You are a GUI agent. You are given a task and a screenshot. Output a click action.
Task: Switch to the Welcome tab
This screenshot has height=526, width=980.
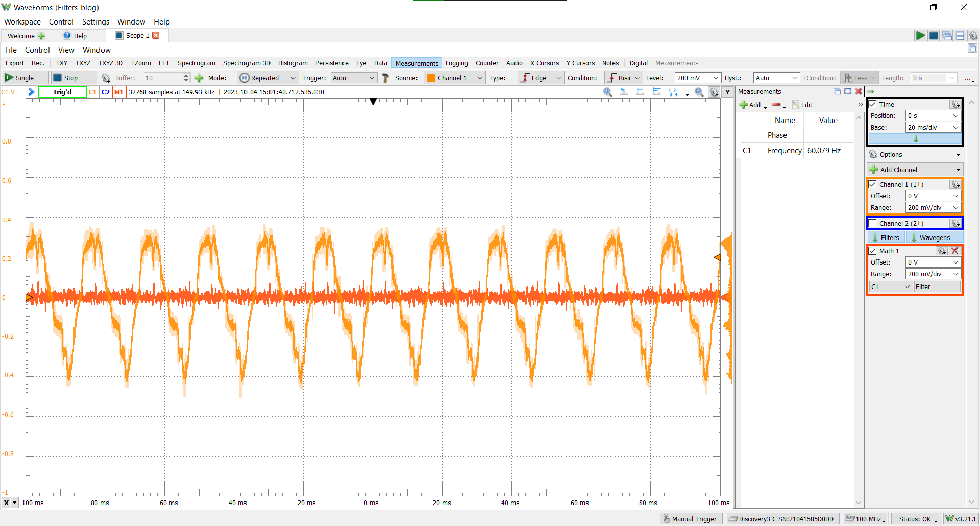click(20, 36)
